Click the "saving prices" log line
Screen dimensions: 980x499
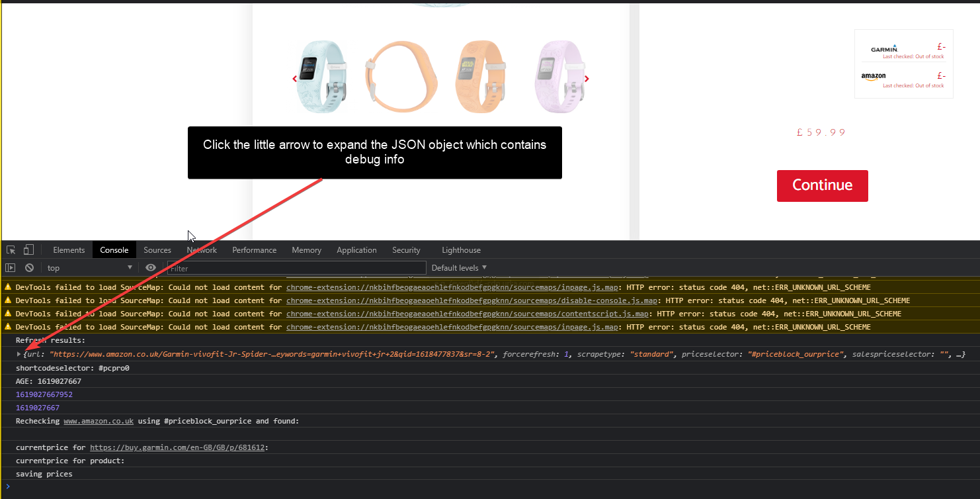(x=44, y=474)
